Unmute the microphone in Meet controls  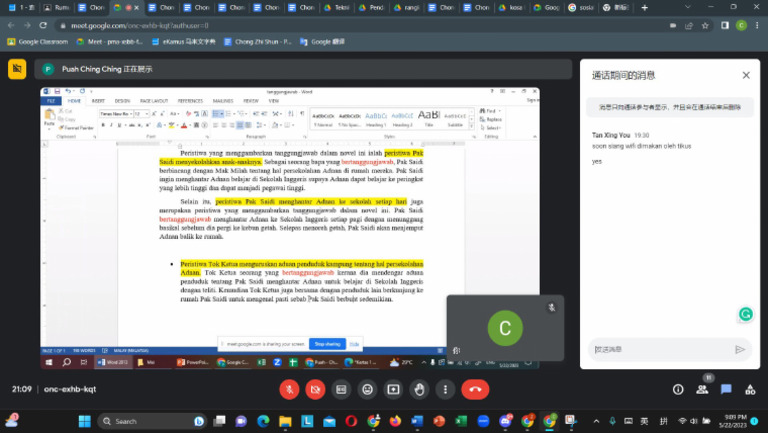pyautogui.click(x=290, y=389)
